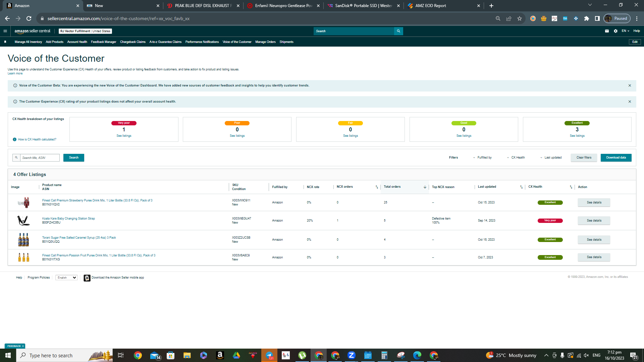Open Feedback Manager menu item
The image size is (644, 362).
pos(104,42)
